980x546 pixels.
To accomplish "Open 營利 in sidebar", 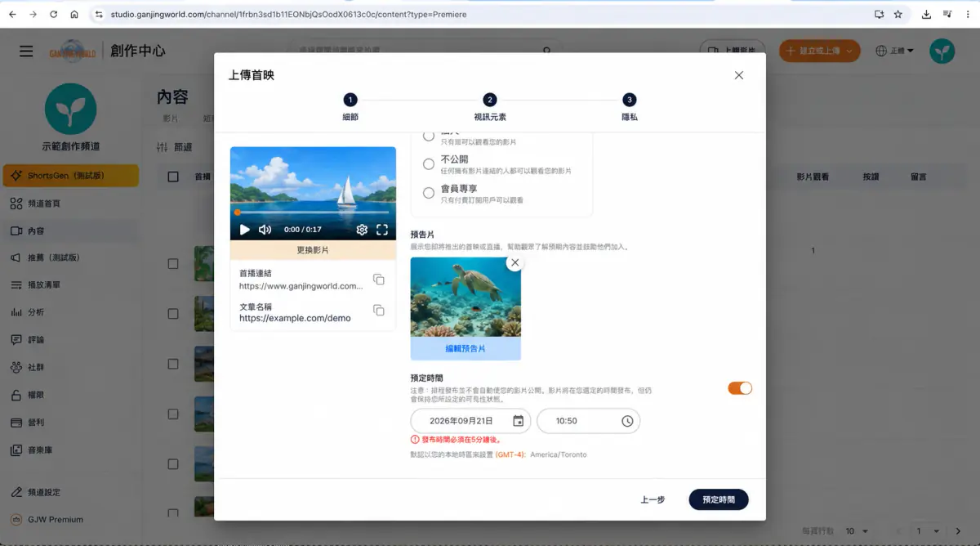I will click(x=70, y=423).
